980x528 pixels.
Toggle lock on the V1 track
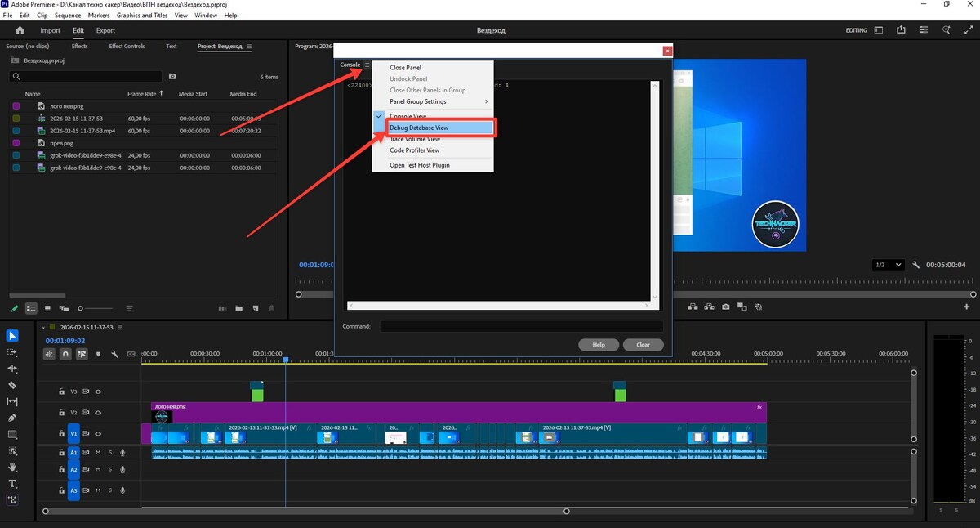(x=61, y=434)
